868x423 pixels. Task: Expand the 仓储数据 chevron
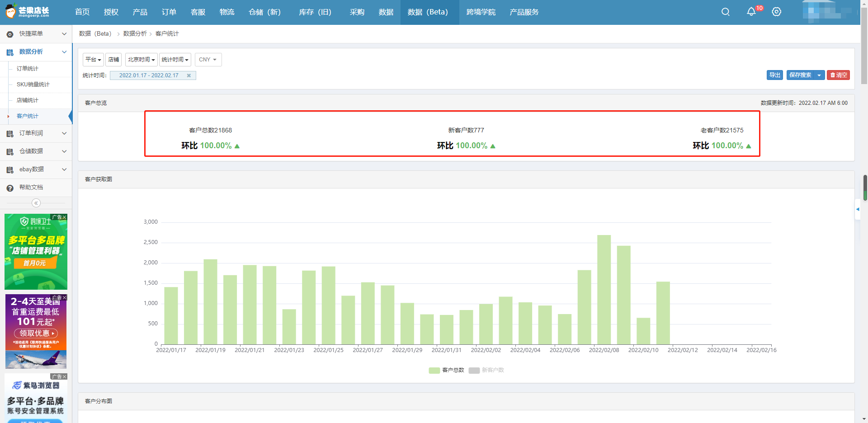coord(64,151)
